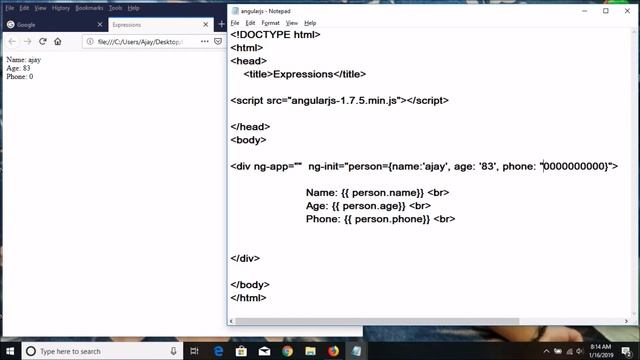Switch to the Expressions tab

[161, 25]
